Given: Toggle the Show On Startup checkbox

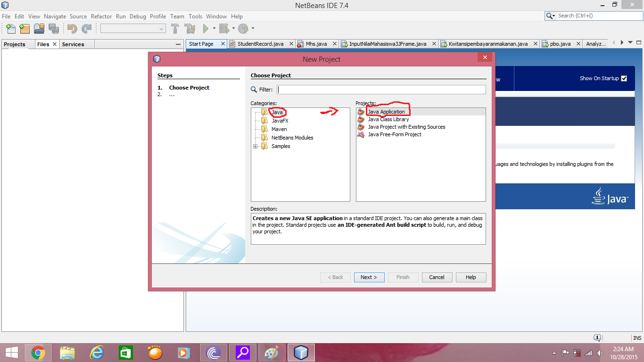Looking at the screenshot, I should 624,78.
